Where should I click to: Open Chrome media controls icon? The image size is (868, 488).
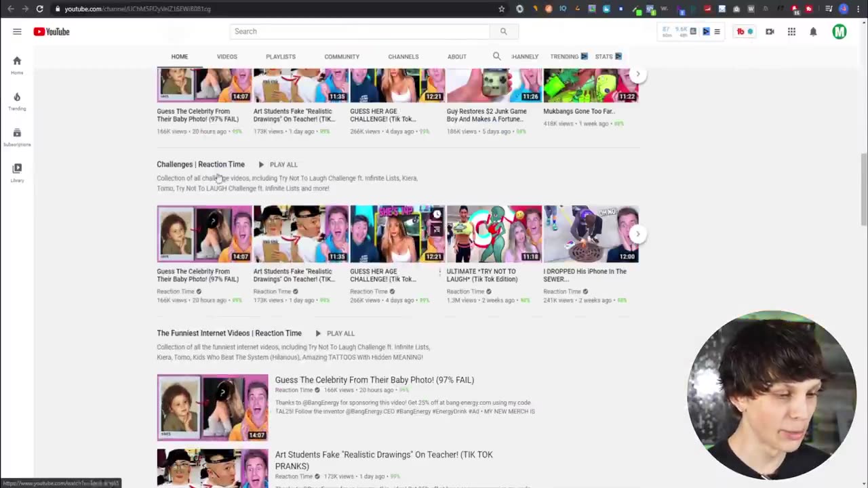[x=829, y=9]
